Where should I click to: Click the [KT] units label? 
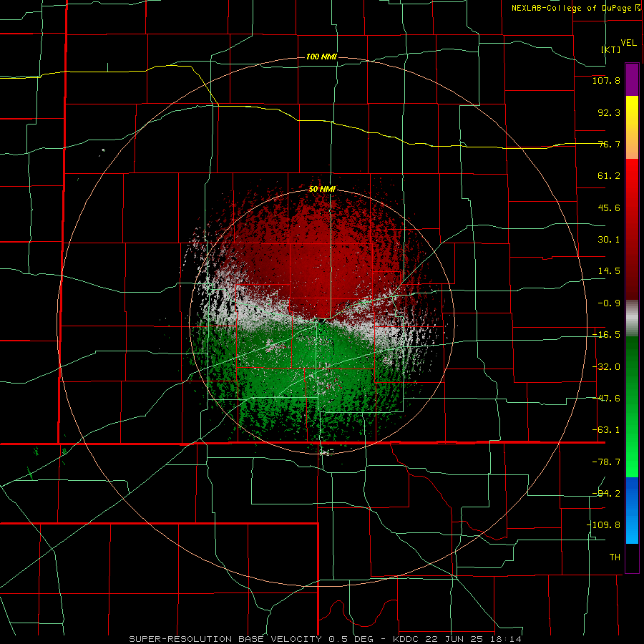point(611,49)
